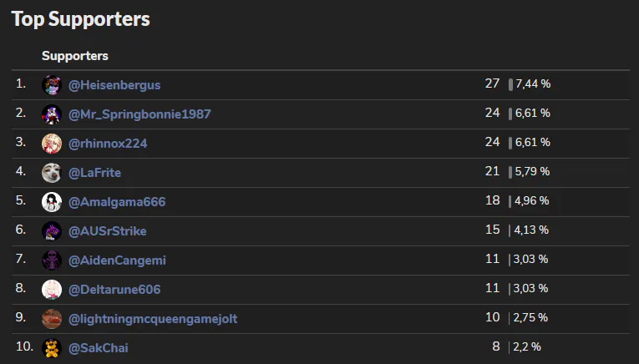Click the Supporters column header

[x=75, y=56]
